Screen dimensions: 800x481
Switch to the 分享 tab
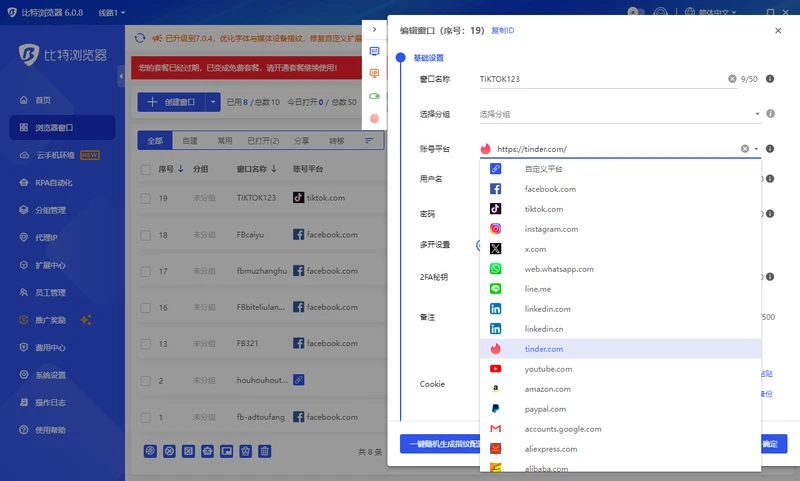pos(302,141)
